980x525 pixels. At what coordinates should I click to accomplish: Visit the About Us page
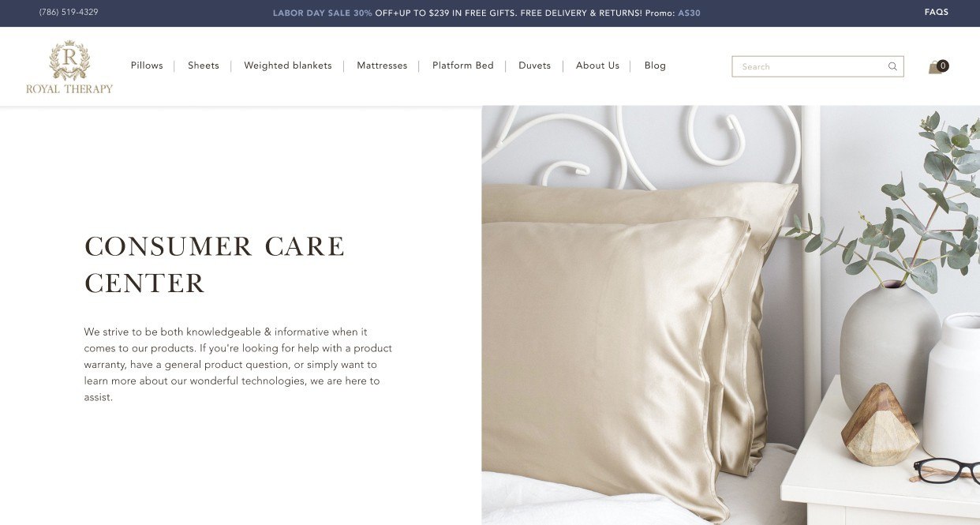coord(597,66)
